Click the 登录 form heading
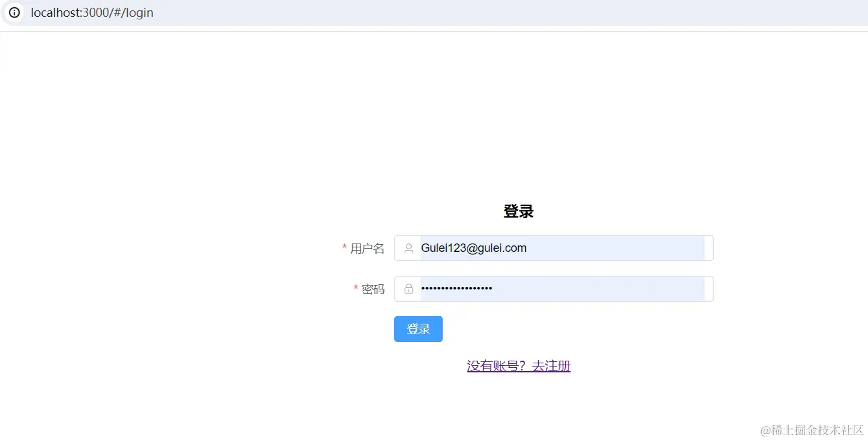The image size is (868, 441). click(x=519, y=212)
